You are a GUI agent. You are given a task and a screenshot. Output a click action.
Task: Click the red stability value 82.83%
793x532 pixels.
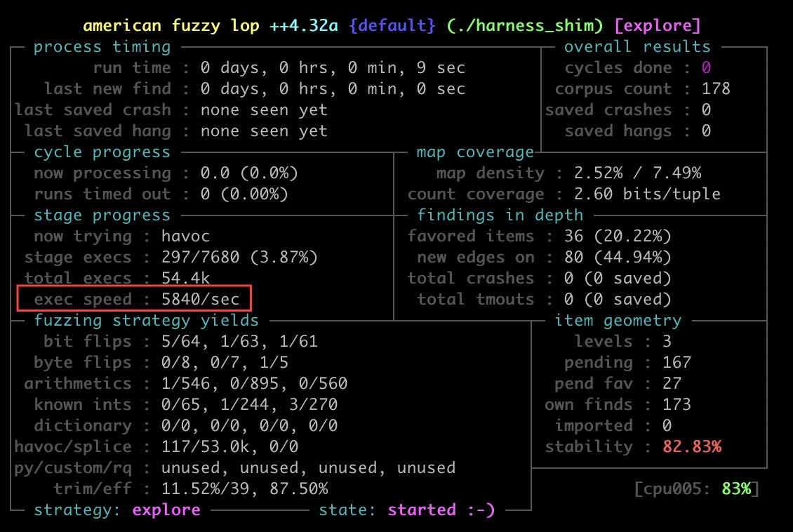[692, 446]
